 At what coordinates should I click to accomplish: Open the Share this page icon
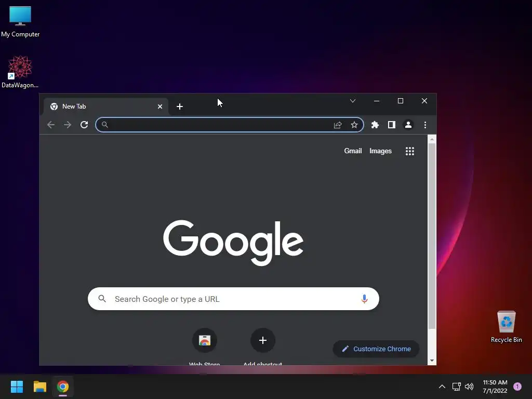[338, 125]
